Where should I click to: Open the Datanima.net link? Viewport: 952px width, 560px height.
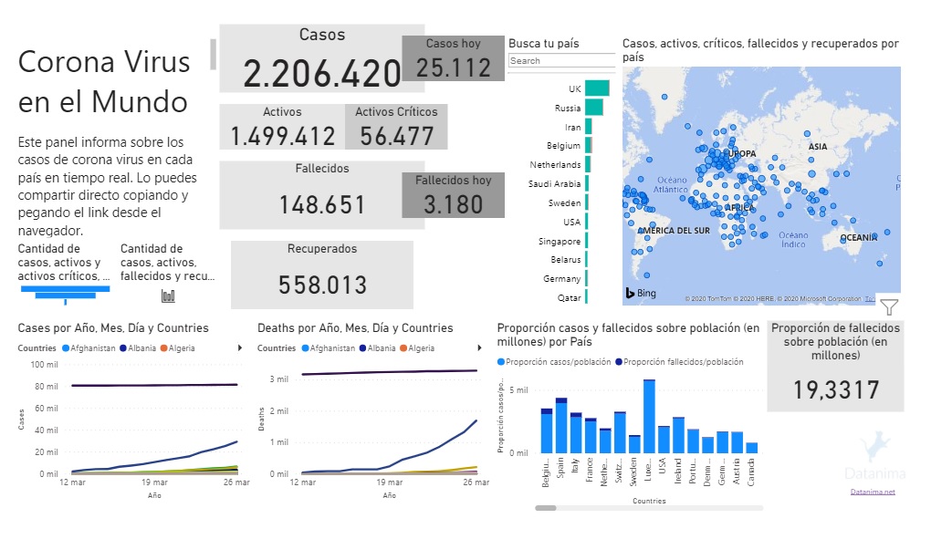click(x=873, y=492)
